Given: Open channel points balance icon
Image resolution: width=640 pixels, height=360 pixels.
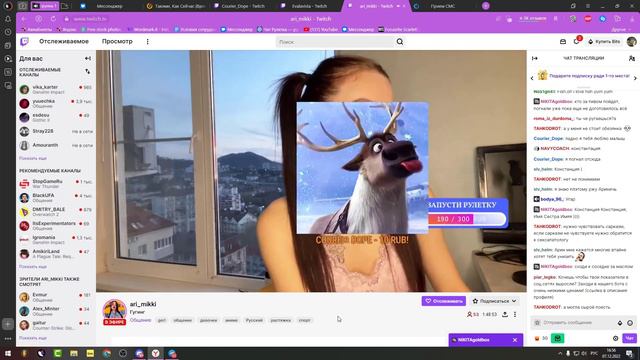Looking at the screenshot, I should [541, 338].
